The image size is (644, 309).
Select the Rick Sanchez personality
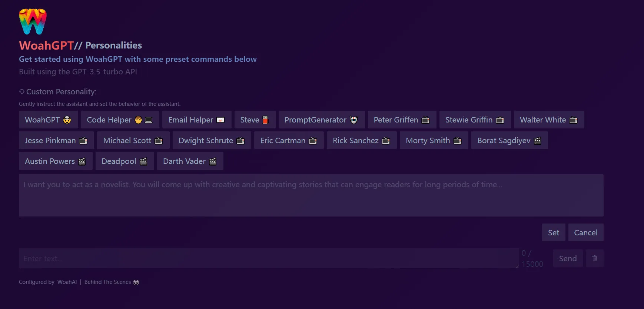[x=362, y=140]
